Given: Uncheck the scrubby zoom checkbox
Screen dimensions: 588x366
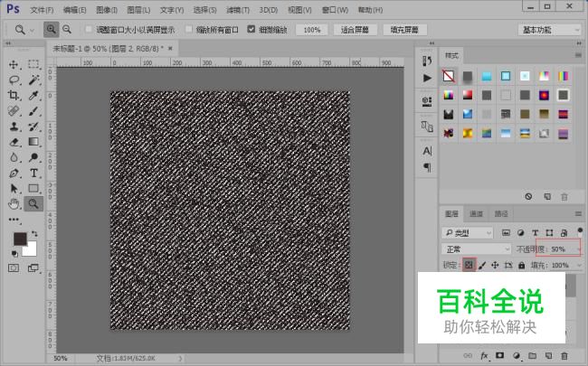Looking at the screenshot, I should click(x=252, y=30).
